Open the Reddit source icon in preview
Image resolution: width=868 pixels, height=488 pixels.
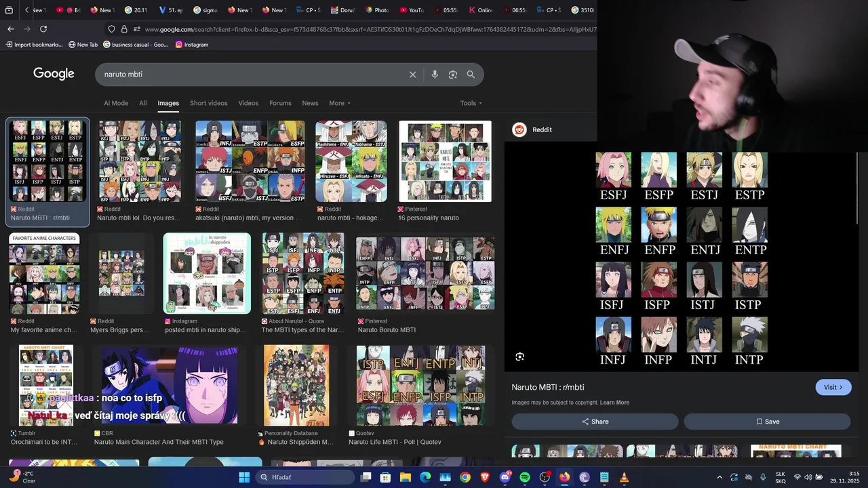click(x=519, y=129)
